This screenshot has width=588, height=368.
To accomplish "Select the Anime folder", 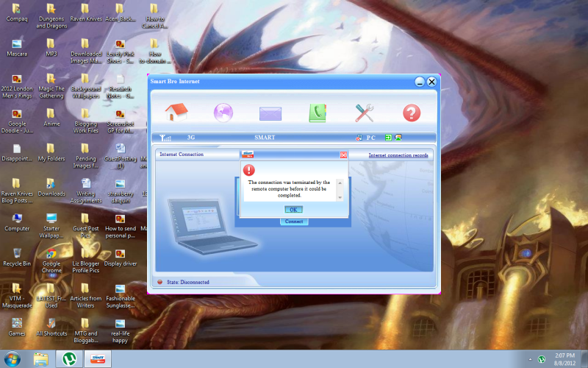I will coord(51,118).
